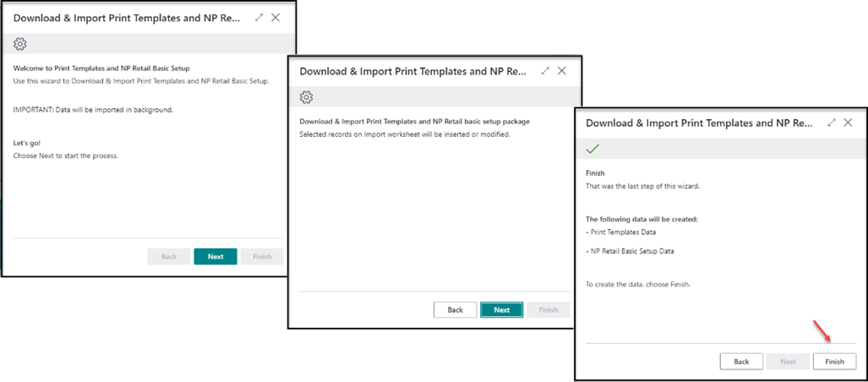Viewport: 868px width, 382px height.
Task: Click the 'Let's go!' heading
Action: [26, 143]
